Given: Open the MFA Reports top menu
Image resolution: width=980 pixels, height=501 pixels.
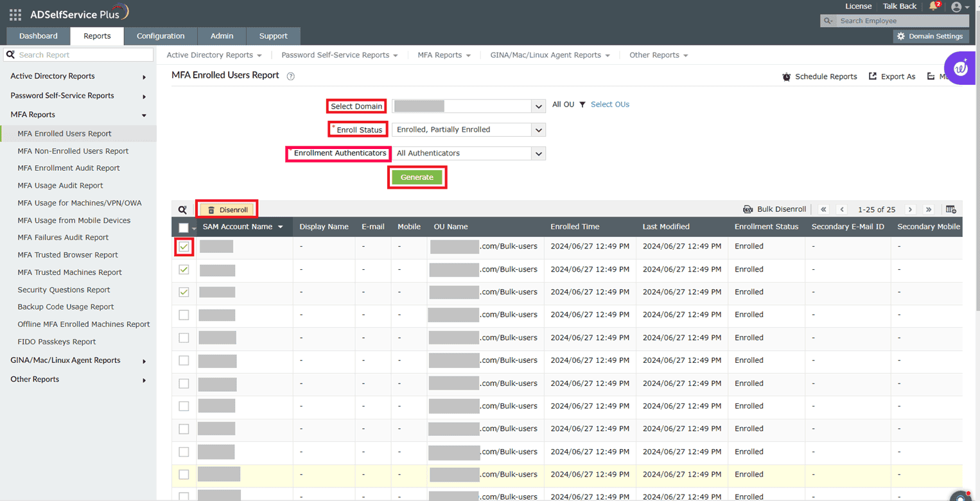Looking at the screenshot, I should 444,55.
